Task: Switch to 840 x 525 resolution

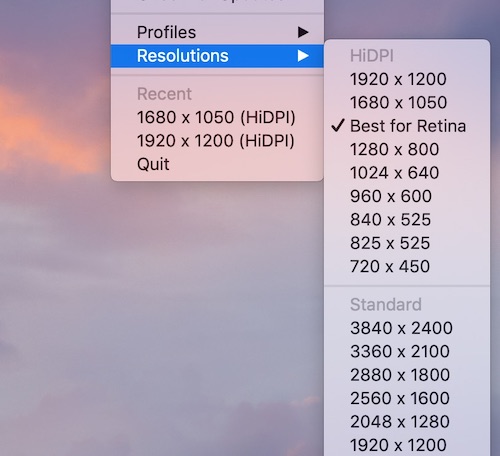Action: tap(407, 220)
